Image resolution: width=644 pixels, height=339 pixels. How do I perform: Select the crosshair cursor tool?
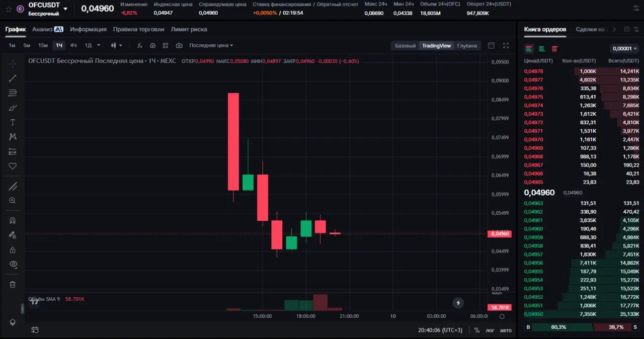(x=13, y=63)
